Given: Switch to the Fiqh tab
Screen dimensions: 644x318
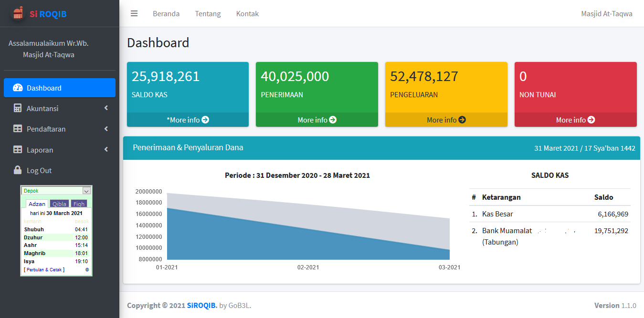Looking at the screenshot, I should pyautogui.click(x=79, y=204).
